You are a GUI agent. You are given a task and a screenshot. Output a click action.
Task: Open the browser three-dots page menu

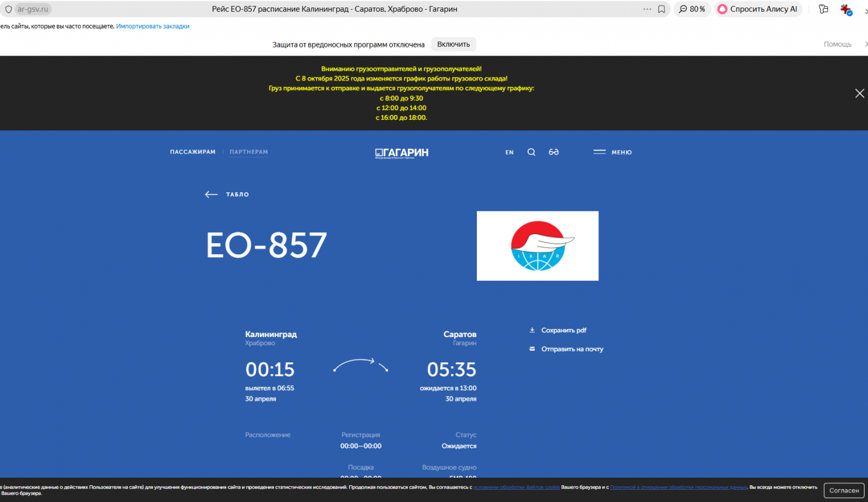tap(647, 9)
